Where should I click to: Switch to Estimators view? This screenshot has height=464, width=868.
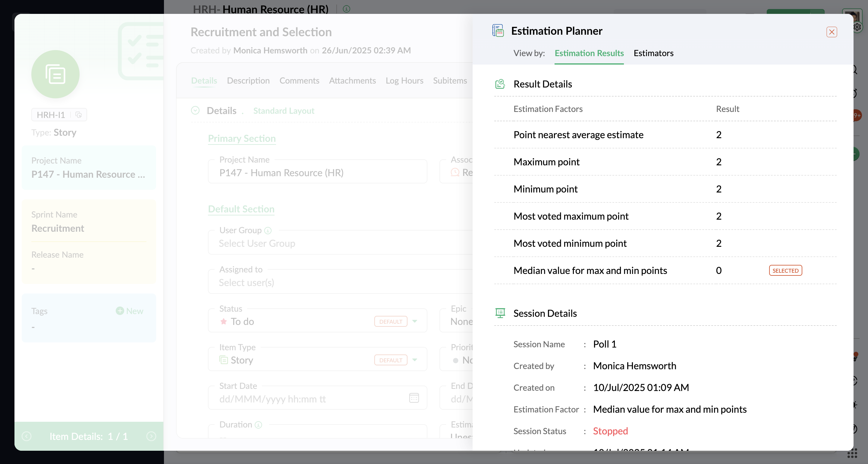[x=653, y=53]
